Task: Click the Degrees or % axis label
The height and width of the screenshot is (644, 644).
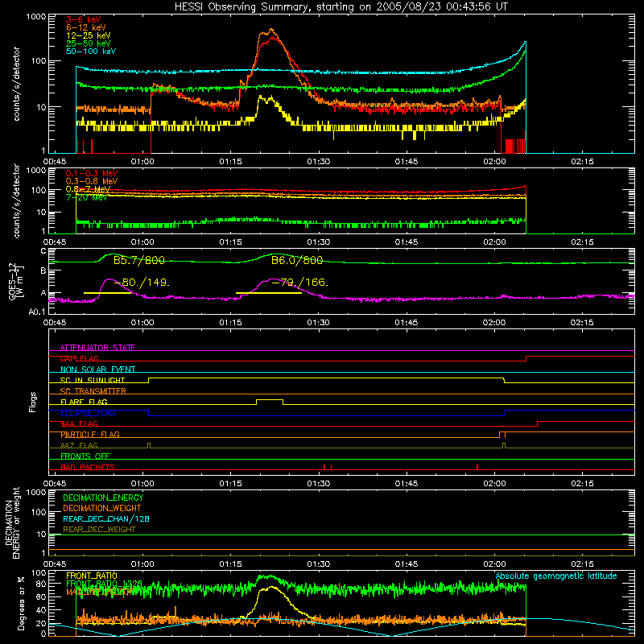Action: tap(21, 603)
